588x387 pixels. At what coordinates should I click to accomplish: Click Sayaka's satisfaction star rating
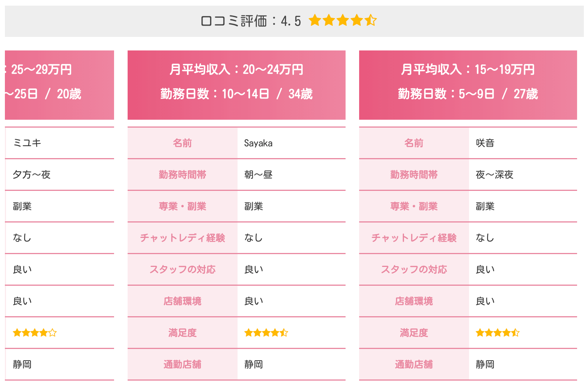[x=266, y=333]
